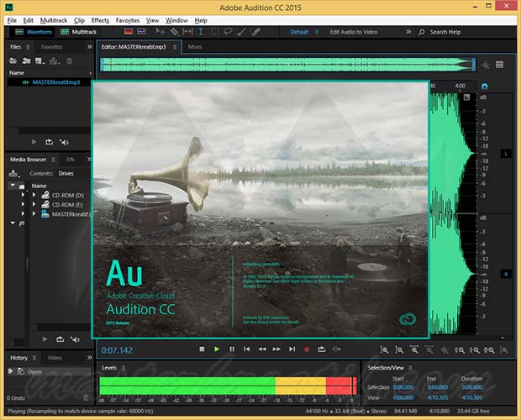521x420 pixels.
Task: Click the red Record button
Action: [x=307, y=349]
